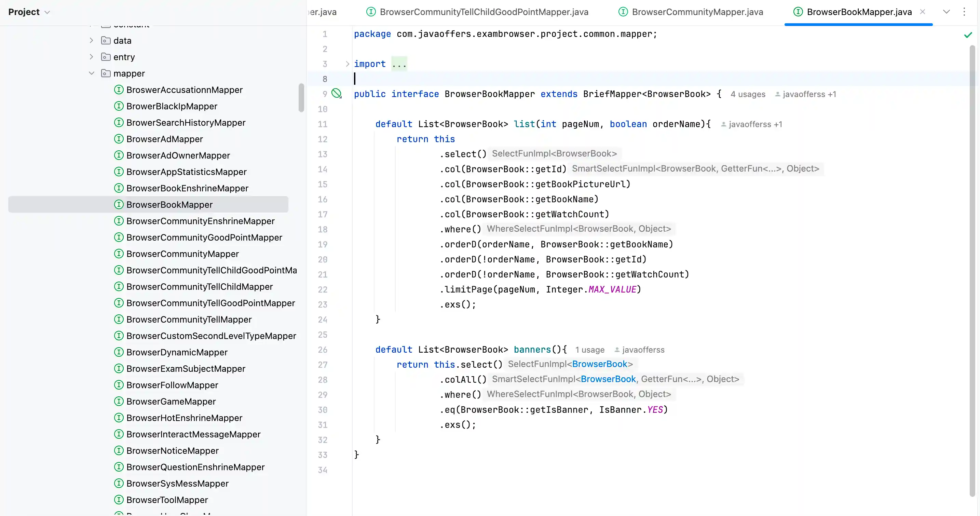Show the hidden editor tabs list chevron
This screenshot has width=980, height=516.
946,12
